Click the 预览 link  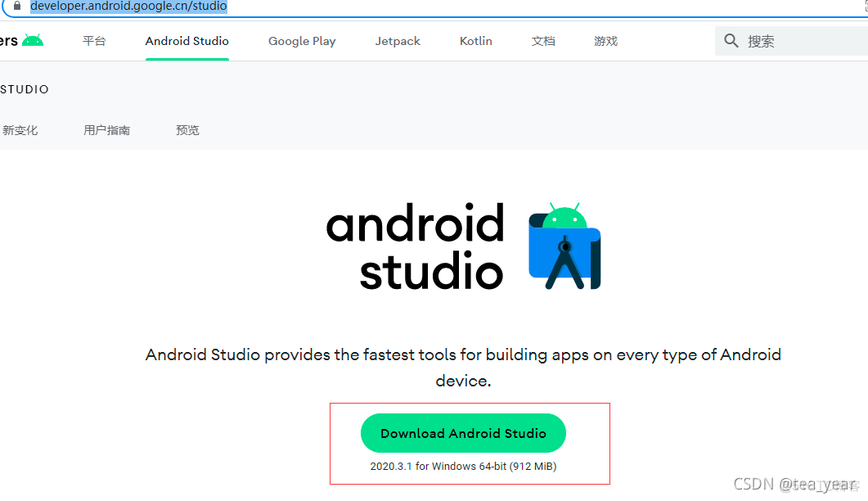[x=187, y=129]
